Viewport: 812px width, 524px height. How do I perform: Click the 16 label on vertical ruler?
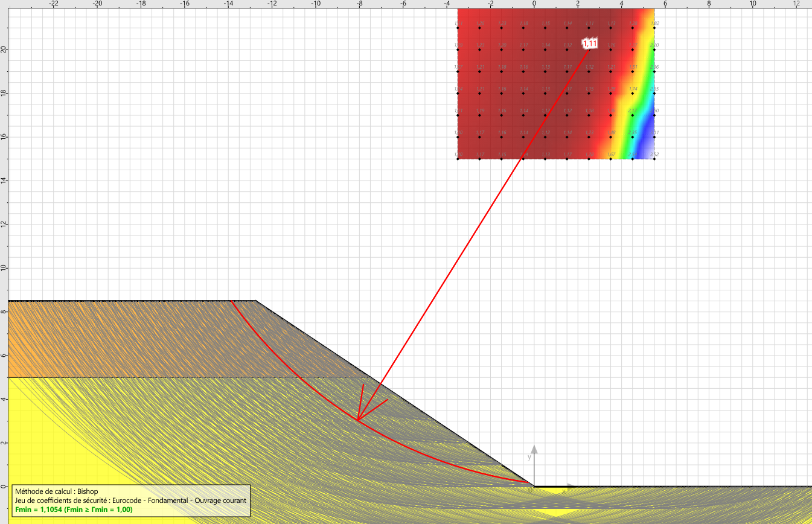[x=4, y=136]
